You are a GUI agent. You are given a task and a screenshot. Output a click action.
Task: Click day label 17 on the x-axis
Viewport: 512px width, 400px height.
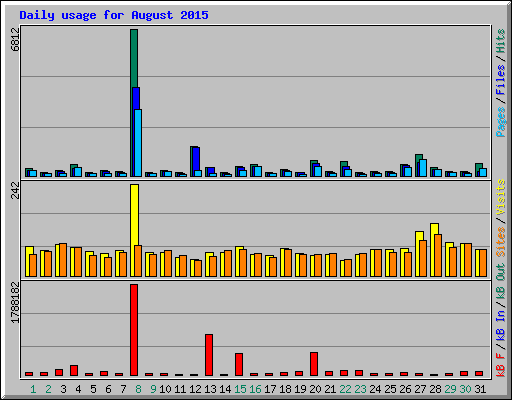[270, 389]
